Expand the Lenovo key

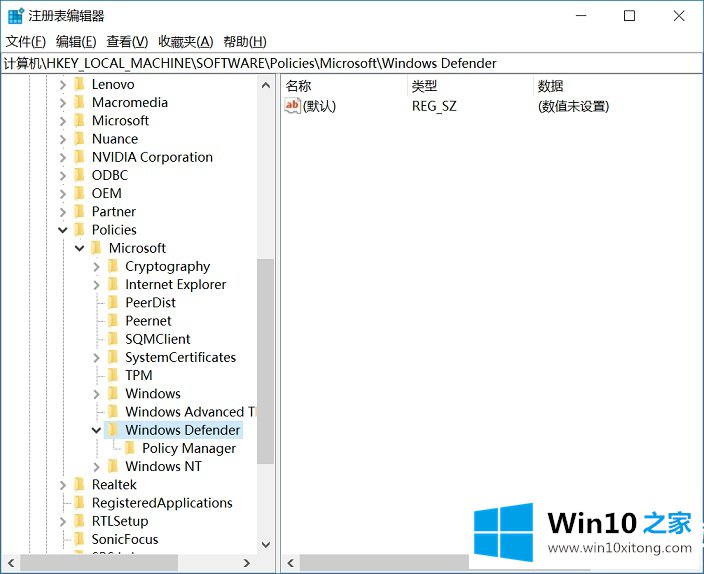pyautogui.click(x=63, y=84)
